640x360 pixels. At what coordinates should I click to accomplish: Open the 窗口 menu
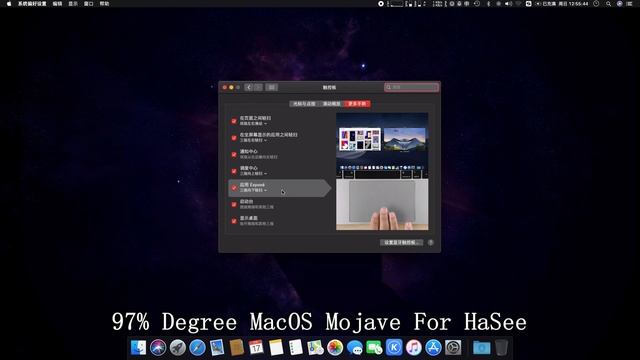pos(89,4)
